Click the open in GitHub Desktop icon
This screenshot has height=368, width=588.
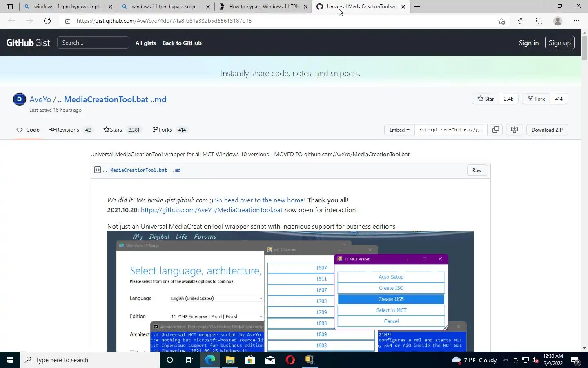tap(514, 130)
